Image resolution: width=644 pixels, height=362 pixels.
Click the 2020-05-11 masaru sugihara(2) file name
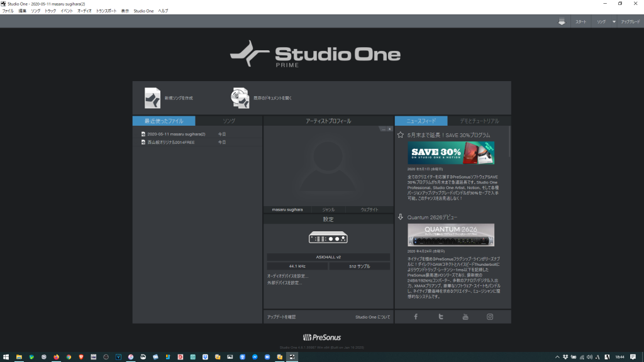click(x=176, y=134)
